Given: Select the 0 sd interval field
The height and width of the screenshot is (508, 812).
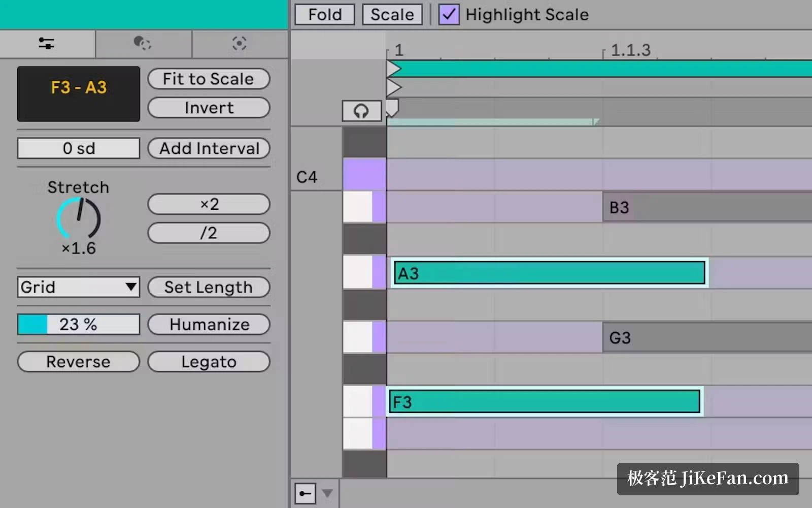Looking at the screenshot, I should pos(79,148).
